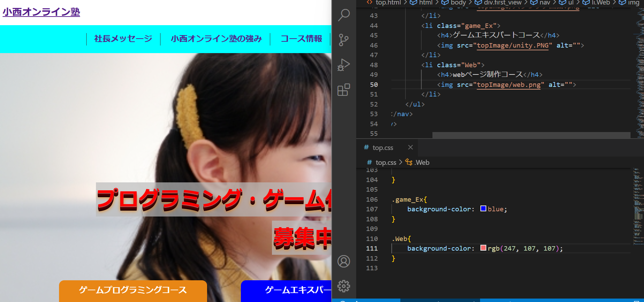Image resolution: width=644 pixels, height=302 pixels.
Task: Open the Accounts menu icon
Action: (x=344, y=261)
